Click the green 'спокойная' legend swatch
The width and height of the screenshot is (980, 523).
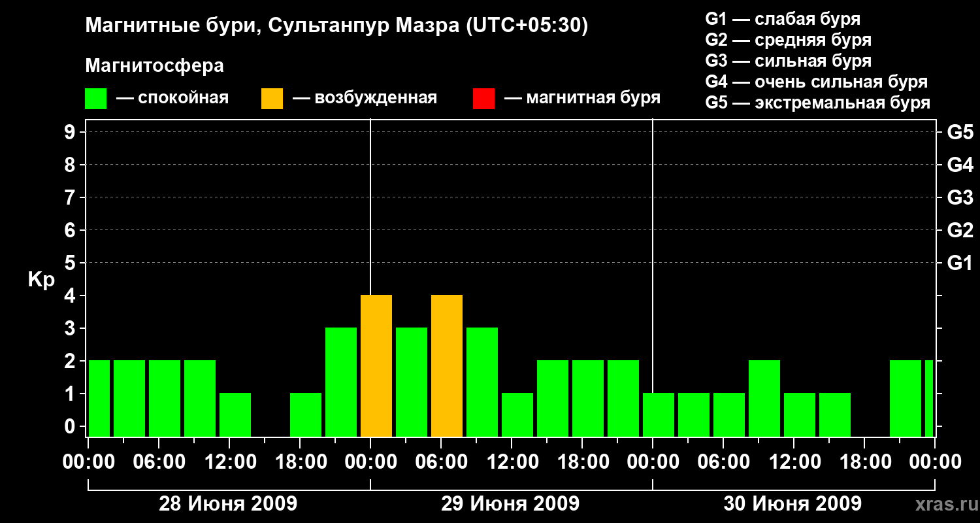click(95, 99)
